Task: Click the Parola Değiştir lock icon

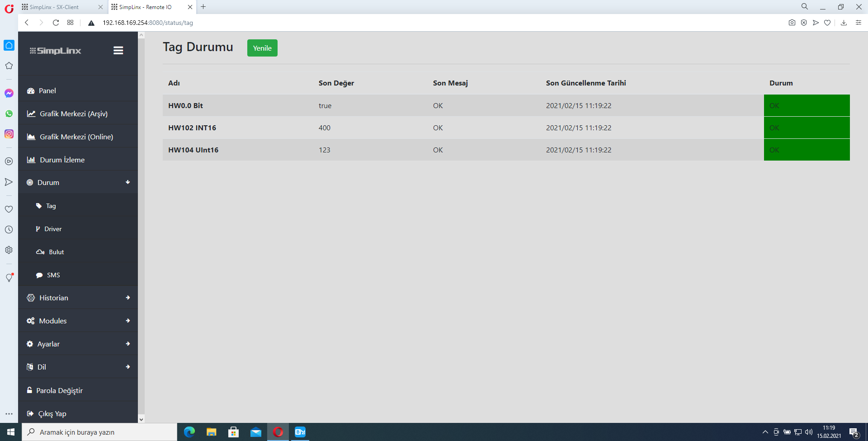Action: pos(29,390)
